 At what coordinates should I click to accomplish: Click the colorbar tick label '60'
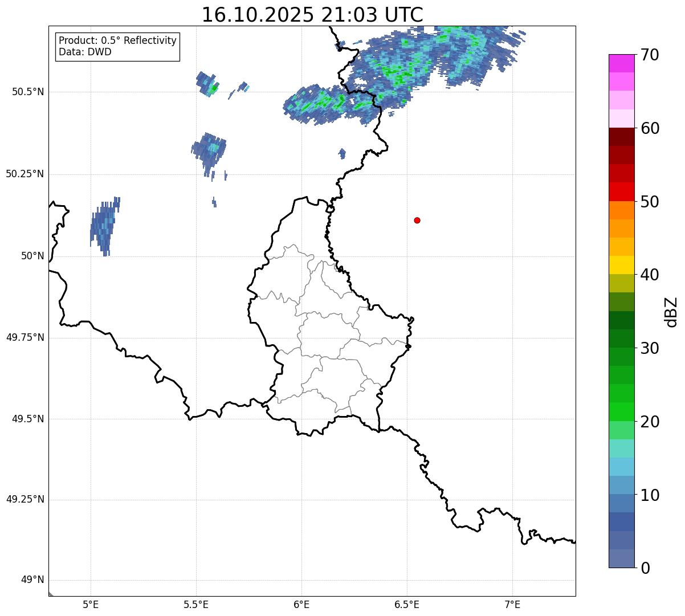[x=650, y=128]
